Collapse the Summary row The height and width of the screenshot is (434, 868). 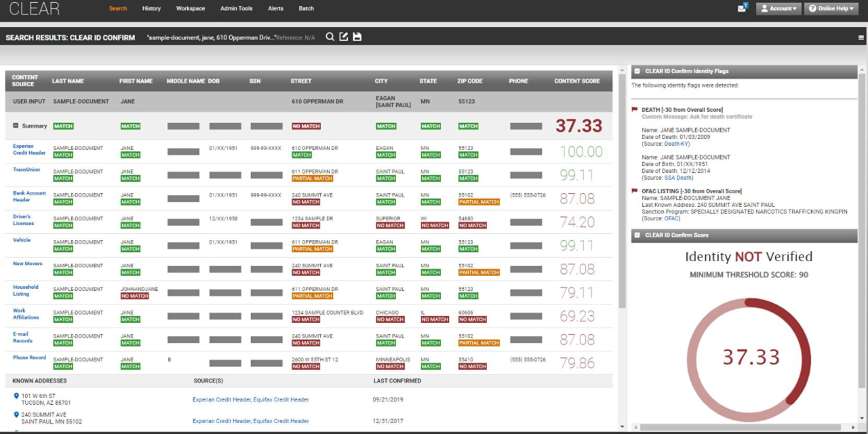point(16,125)
